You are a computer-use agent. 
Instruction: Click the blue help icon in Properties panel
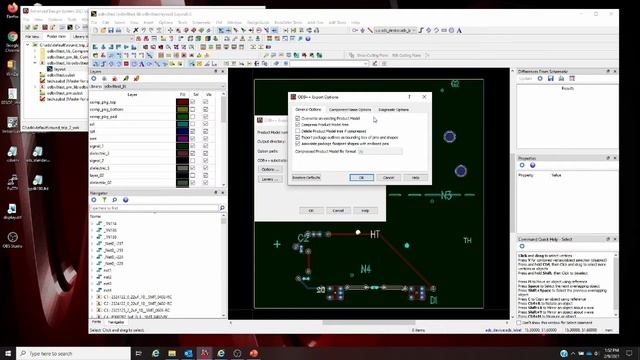pyautogui.click(x=533, y=165)
